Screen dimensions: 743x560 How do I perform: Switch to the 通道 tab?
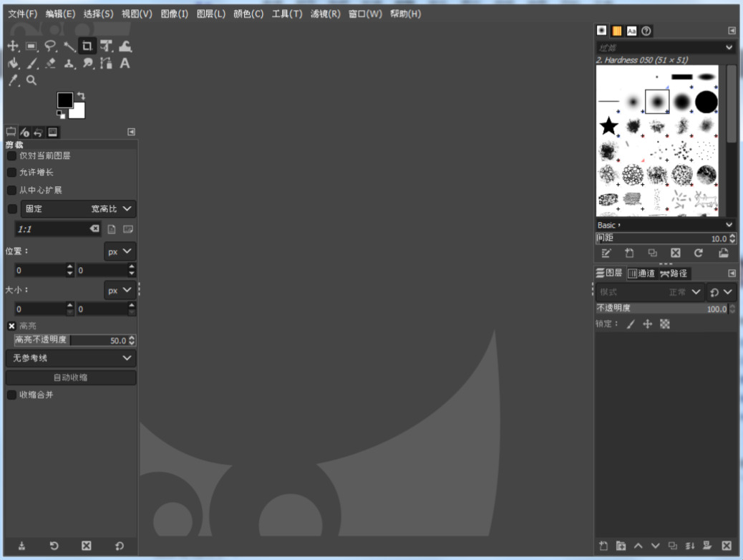(x=641, y=274)
